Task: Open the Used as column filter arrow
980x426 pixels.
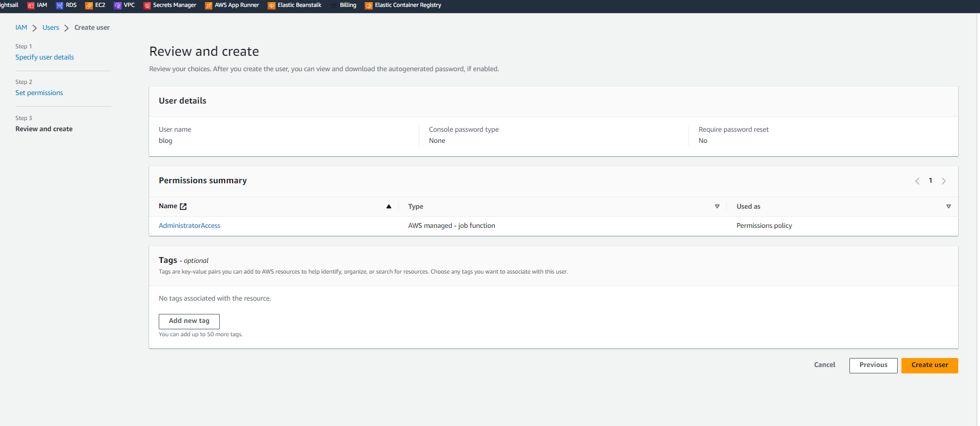Action: [x=948, y=207]
